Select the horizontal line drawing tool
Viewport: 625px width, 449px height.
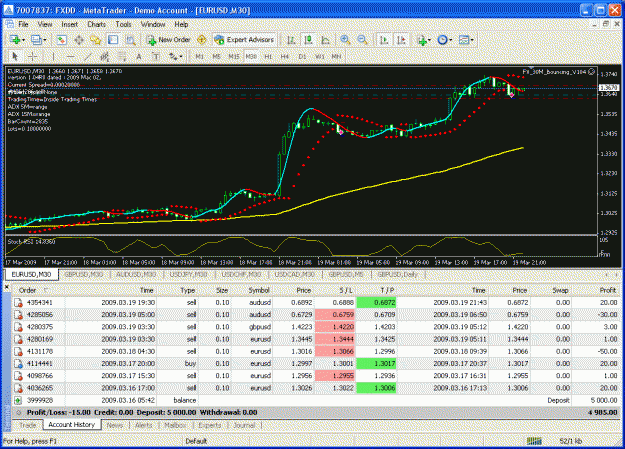coord(70,57)
